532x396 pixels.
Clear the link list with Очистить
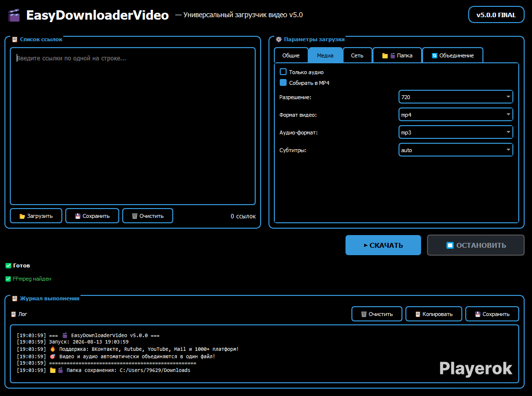[148, 216]
